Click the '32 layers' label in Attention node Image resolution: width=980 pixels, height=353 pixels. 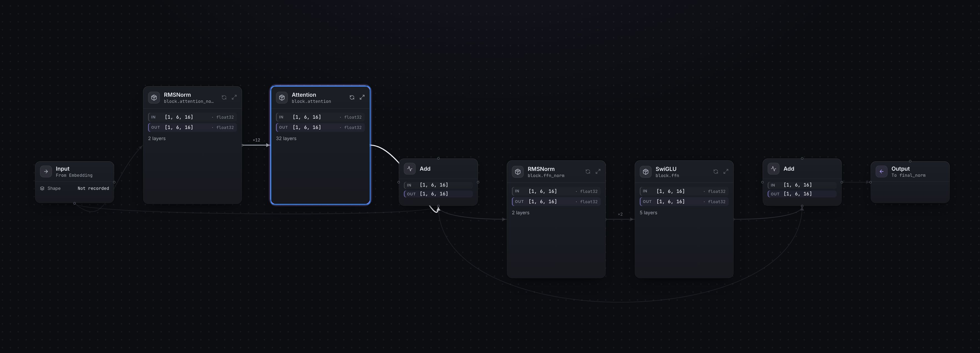286,138
